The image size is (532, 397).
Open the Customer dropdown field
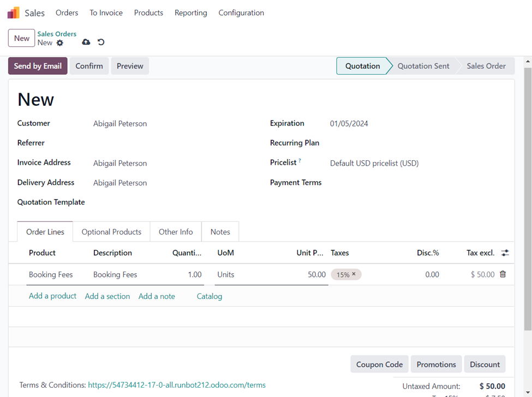pyautogui.click(x=120, y=124)
